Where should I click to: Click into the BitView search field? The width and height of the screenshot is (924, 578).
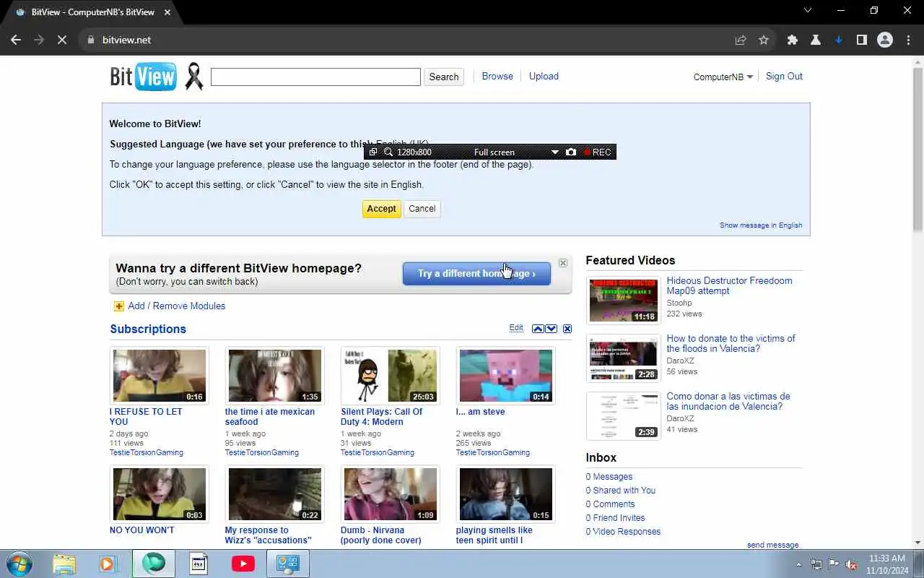point(315,77)
